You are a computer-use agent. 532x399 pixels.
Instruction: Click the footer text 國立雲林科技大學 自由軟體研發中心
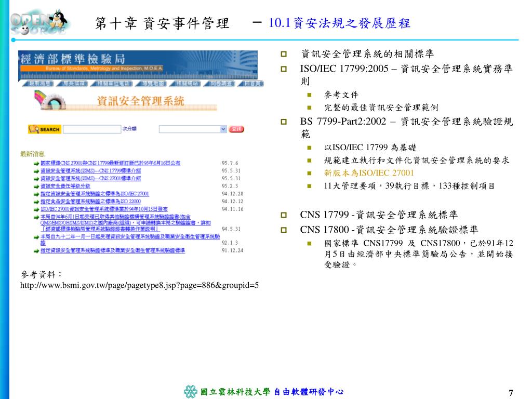point(272,392)
